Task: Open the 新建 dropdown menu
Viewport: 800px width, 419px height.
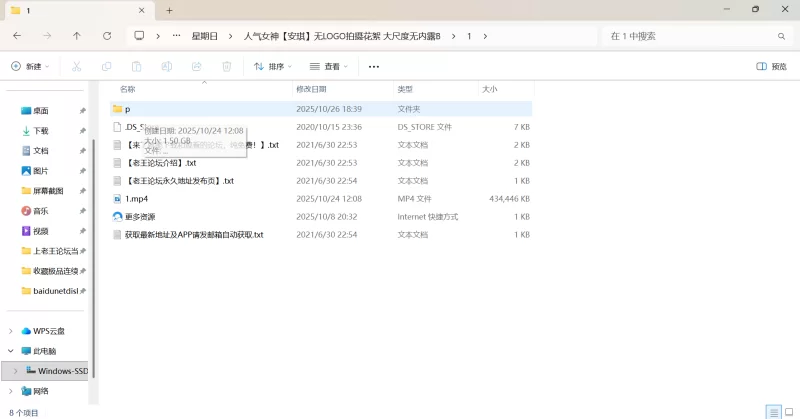Action: [x=30, y=67]
